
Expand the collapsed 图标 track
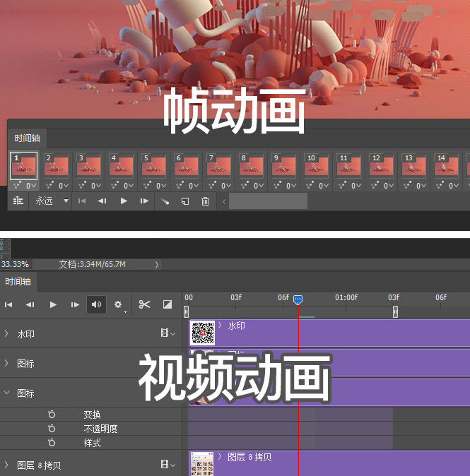point(6,363)
